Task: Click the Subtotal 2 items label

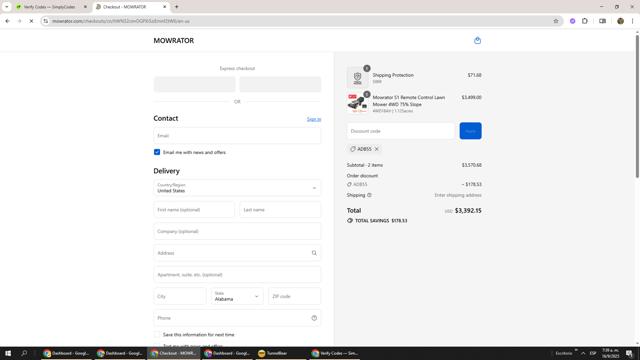Action: [x=365, y=165]
